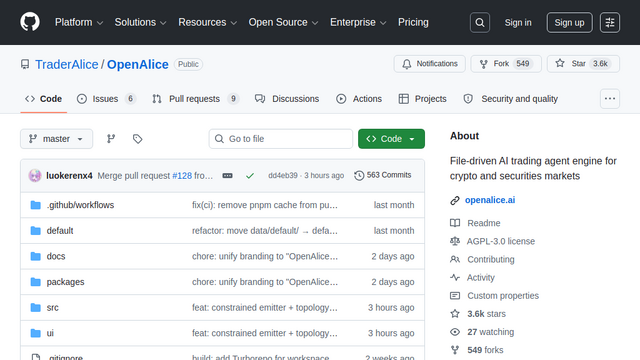Open the docs commit message 'chore: unify branding'

(265, 256)
